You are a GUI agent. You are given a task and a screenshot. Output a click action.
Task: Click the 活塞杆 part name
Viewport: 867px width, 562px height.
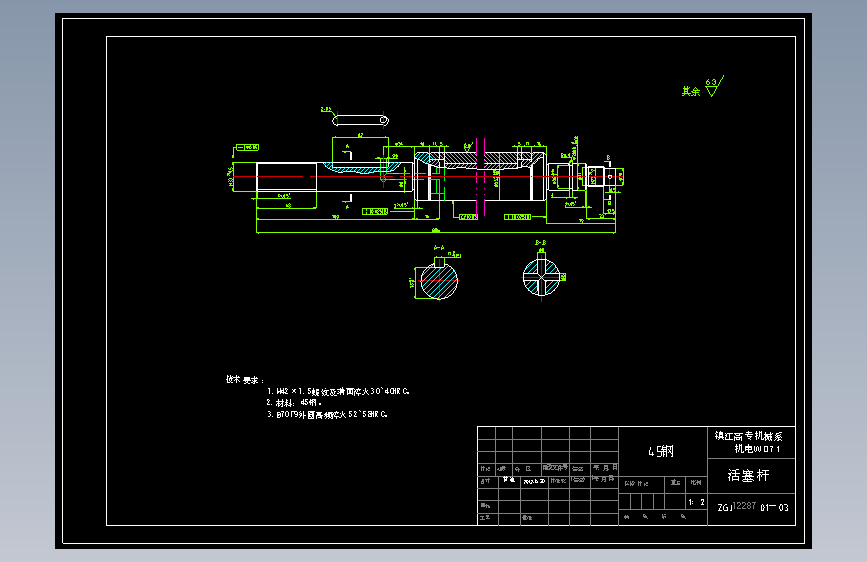click(748, 475)
